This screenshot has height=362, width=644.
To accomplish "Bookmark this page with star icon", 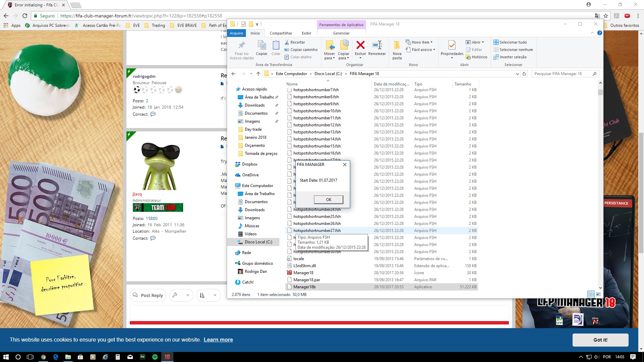I will click(606, 16).
